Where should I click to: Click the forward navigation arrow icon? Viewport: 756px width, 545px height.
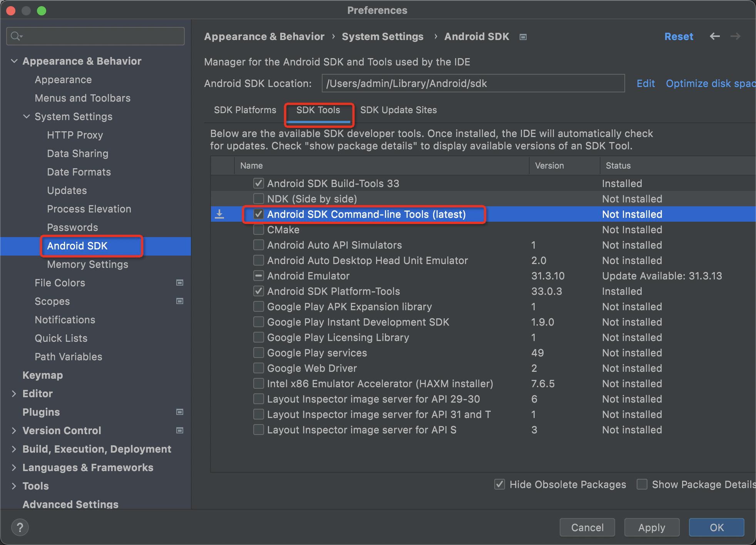click(736, 37)
